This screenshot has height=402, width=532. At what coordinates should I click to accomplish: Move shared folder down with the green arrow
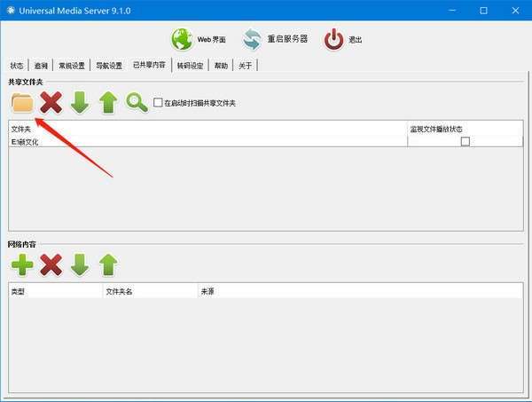80,103
